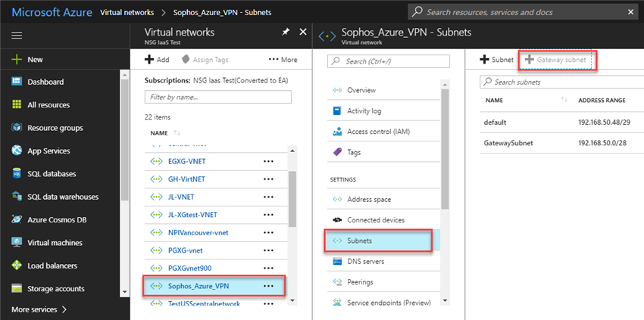
Task: Click the Virtual machines monitor icon
Action: point(17,243)
